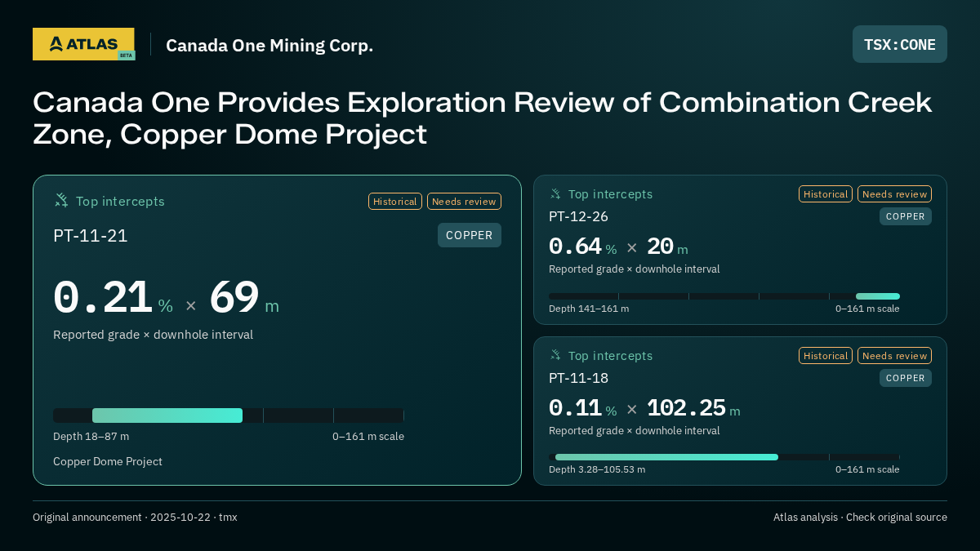
Task: Click the 0–161 m scale label in PT-11-21 card
Action: pyautogui.click(x=368, y=437)
